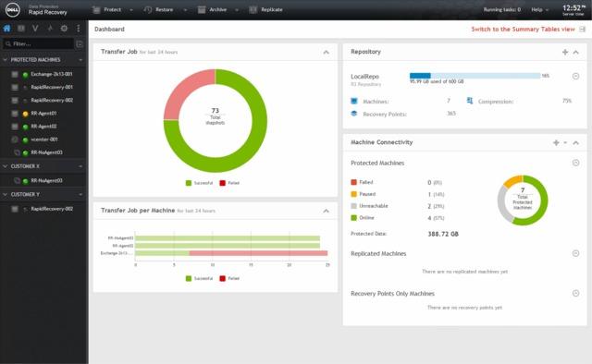The width and height of the screenshot is (592, 364).
Task: Open the Restore menu
Action: pos(164,10)
